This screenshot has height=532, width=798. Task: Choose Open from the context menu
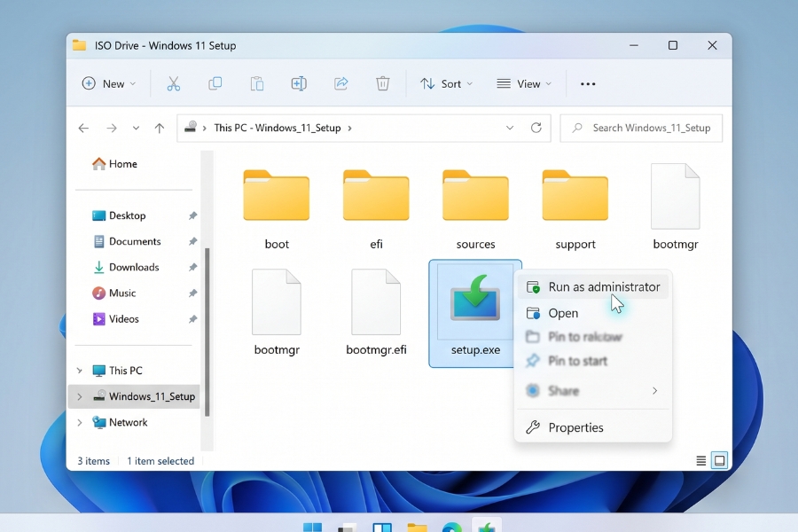tap(593, 313)
